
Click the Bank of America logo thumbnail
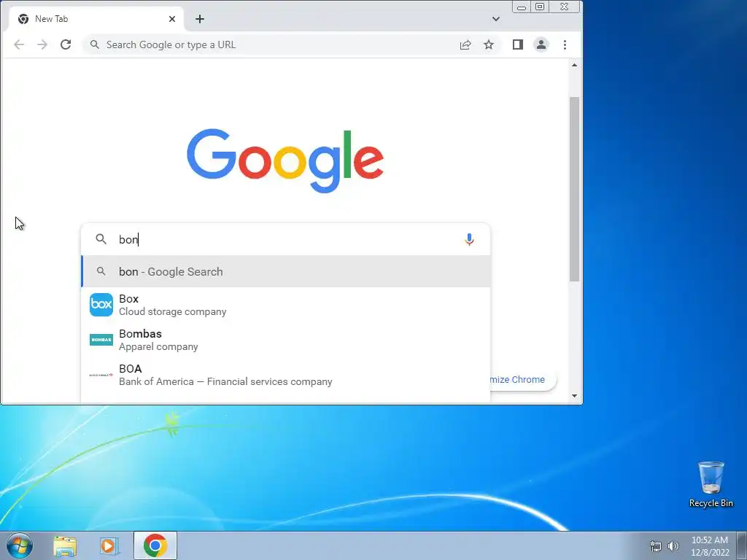pyautogui.click(x=101, y=375)
